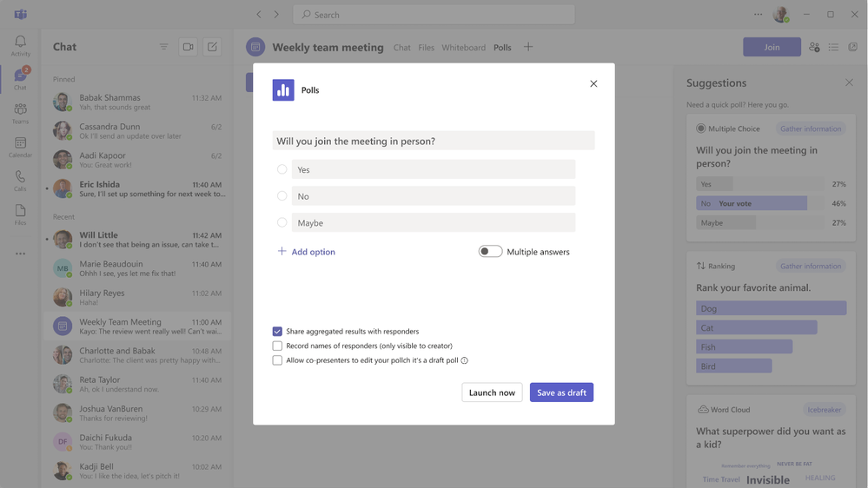
Task: Click the Search box
Action: click(434, 15)
